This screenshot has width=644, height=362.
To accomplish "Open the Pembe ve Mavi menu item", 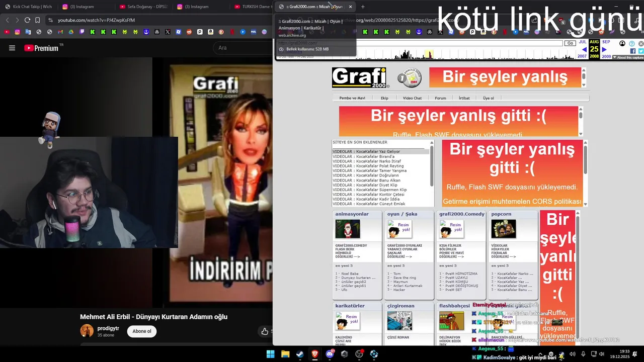I will pos(352,98).
